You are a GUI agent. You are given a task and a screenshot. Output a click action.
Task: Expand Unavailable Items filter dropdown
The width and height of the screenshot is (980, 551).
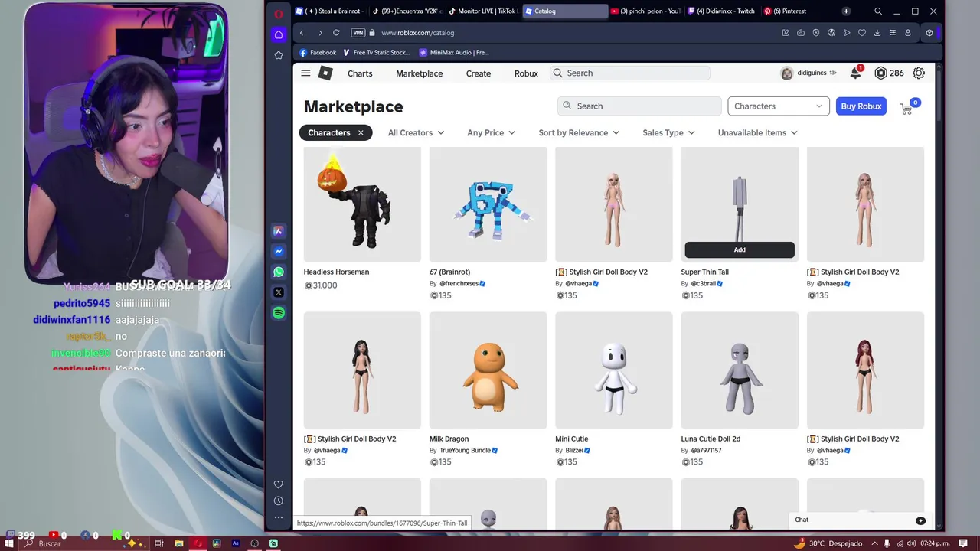tap(757, 133)
